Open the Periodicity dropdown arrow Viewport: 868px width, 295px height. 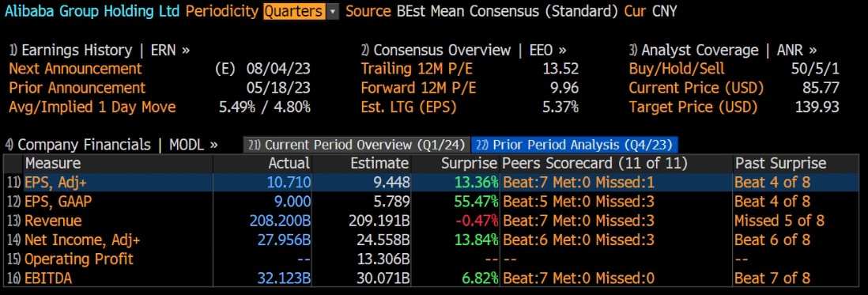click(332, 11)
